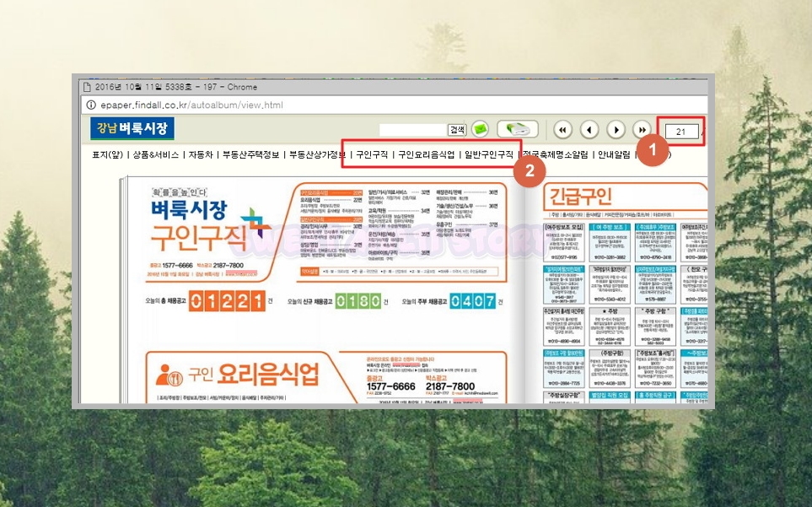Jump to first page with double-left arrow
Viewport: 812px width, 507px height.
coord(563,129)
